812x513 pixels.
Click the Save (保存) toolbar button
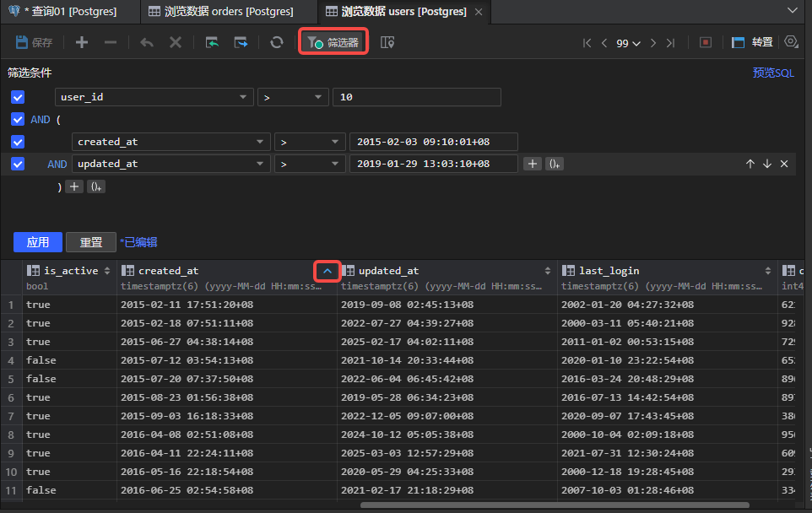(x=34, y=42)
